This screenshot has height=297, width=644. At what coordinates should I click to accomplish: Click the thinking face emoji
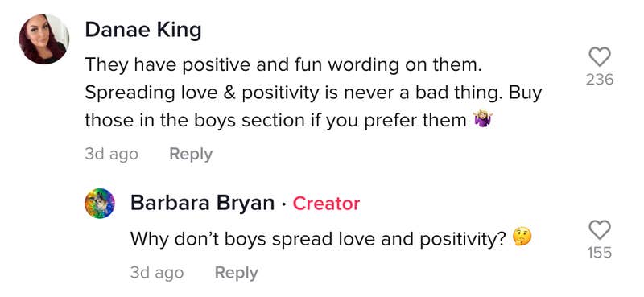point(522,237)
